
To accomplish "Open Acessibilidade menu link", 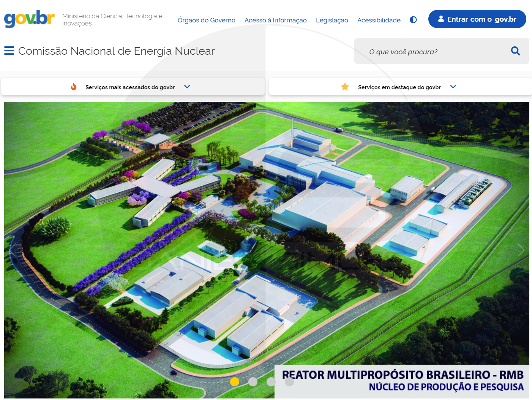I will coord(379,20).
